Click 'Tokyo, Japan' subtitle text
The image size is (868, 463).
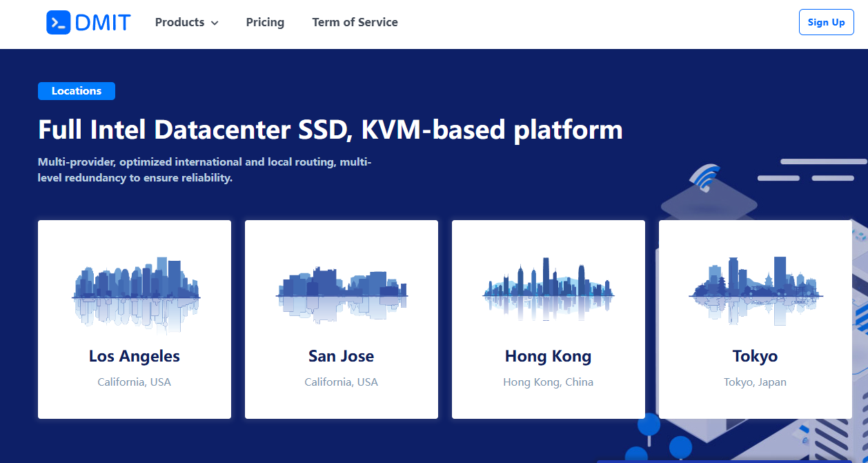pos(756,382)
